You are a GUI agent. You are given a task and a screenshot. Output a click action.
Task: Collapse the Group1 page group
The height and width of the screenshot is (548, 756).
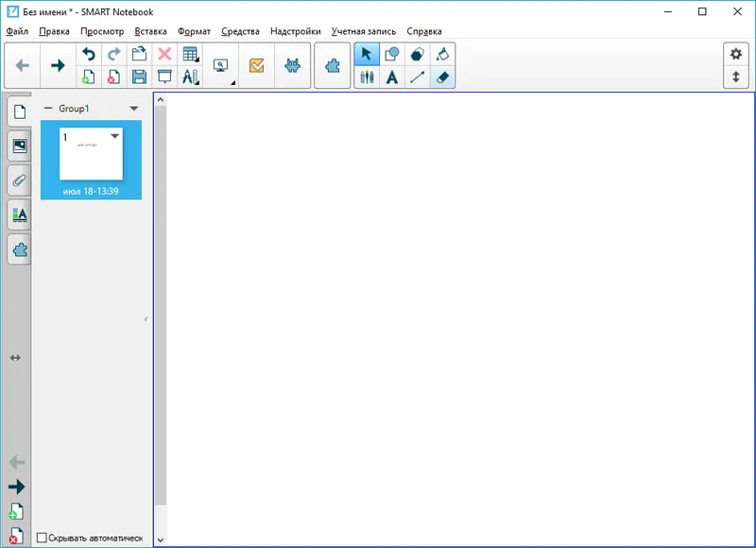pos(48,109)
